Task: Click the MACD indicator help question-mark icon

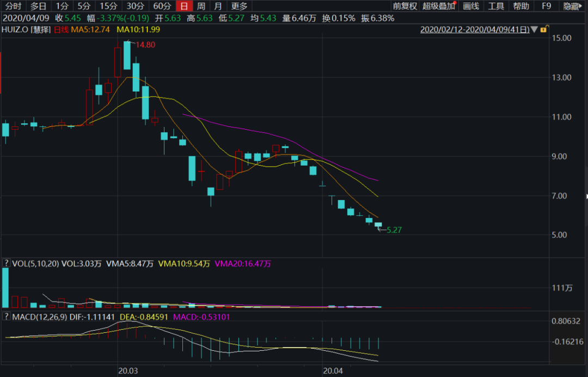Action: [7, 317]
